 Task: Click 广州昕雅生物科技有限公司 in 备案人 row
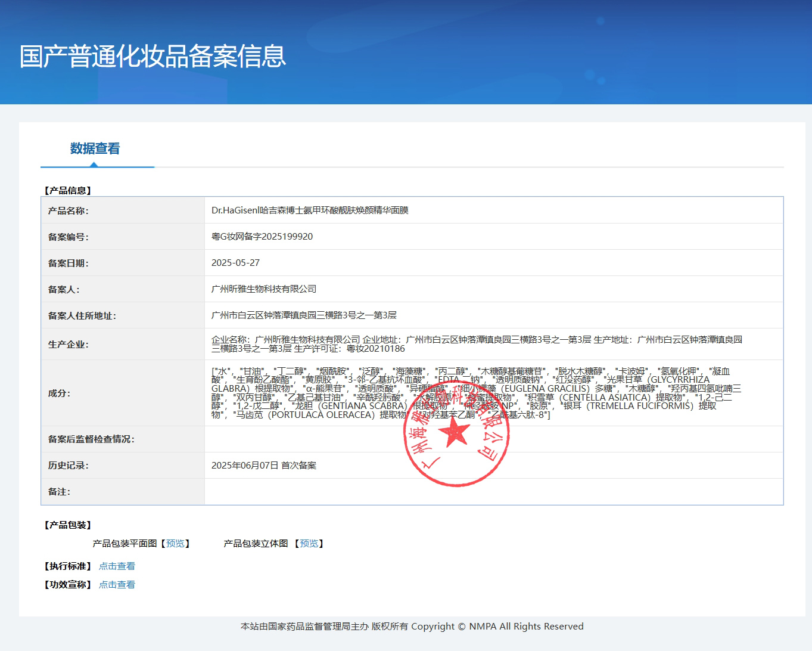264,289
